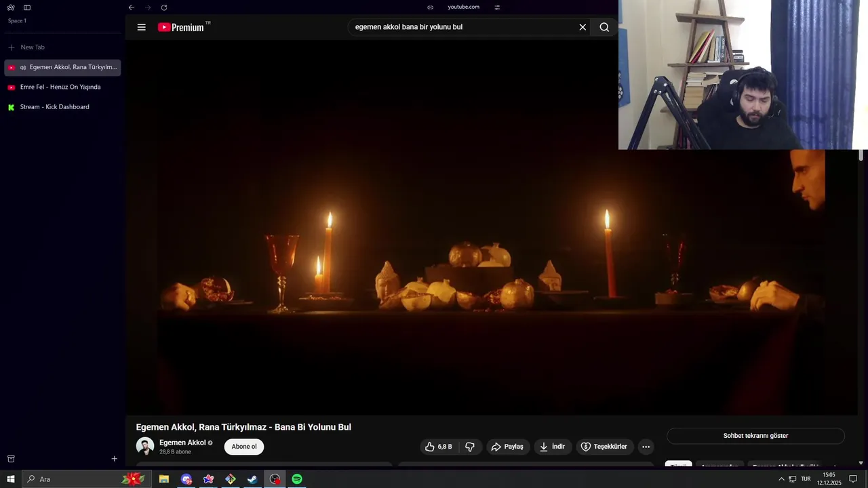Image resolution: width=868 pixels, height=488 pixels.
Task: Advance filter chips with right arrow
Action: pyautogui.click(x=834, y=466)
